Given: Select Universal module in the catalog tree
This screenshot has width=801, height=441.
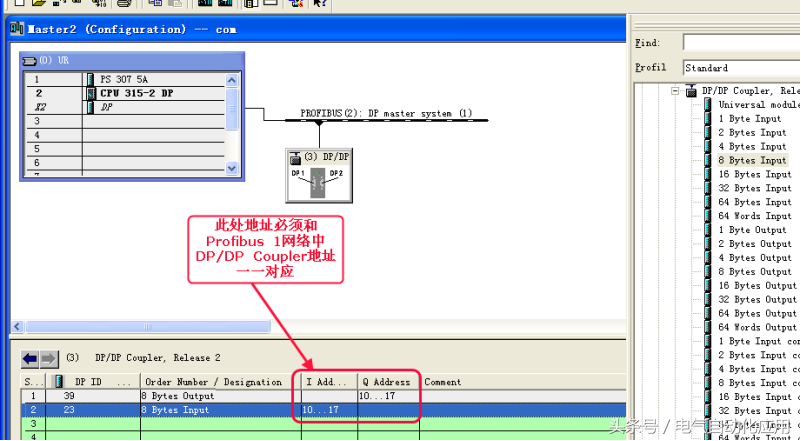Looking at the screenshot, I should 758,105.
